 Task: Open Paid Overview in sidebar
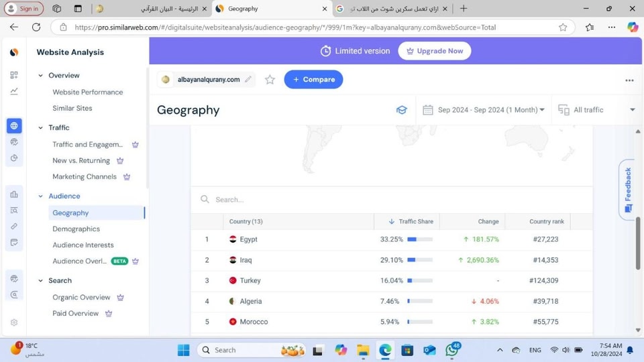tap(76, 313)
